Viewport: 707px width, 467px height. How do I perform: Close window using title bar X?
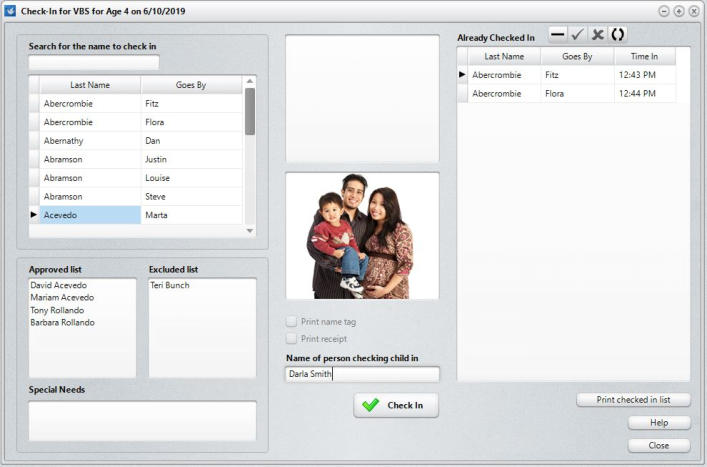(694, 11)
